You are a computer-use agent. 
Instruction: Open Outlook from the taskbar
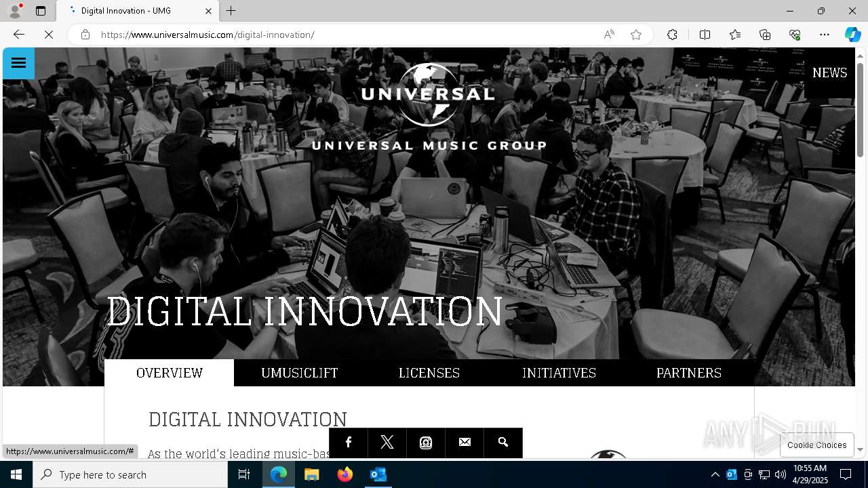[378, 474]
